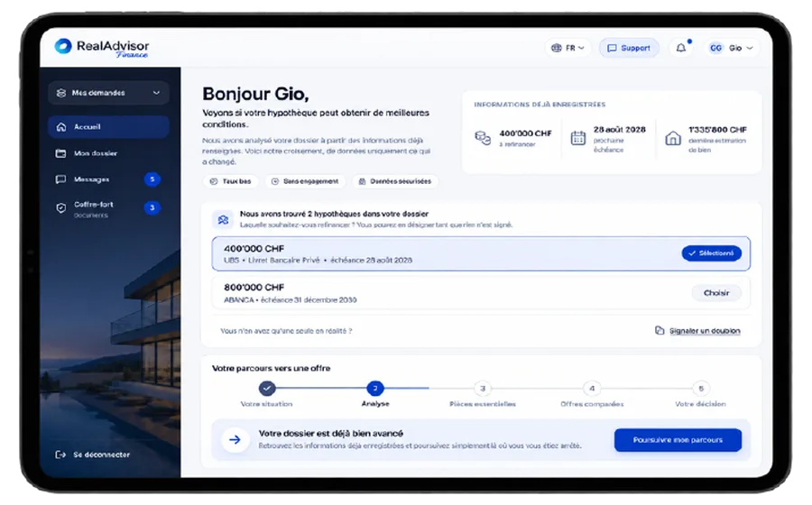The width and height of the screenshot is (812, 505).
Task: Click 'Votre dossier est déjà bien avancé' text
Action: [x=330, y=434]
